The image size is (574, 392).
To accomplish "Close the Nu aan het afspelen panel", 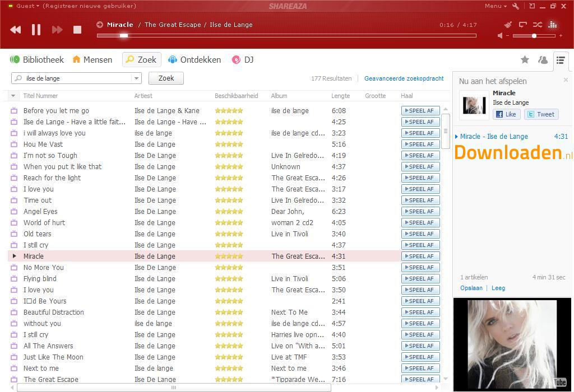I will click(566, 80).
